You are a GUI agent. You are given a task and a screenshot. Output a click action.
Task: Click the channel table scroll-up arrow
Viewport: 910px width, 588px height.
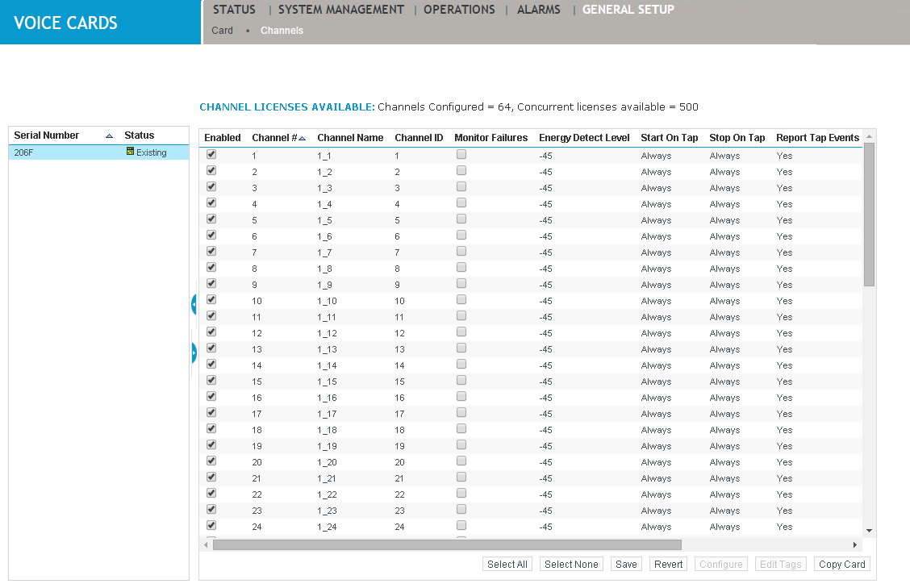coord(870,136)
